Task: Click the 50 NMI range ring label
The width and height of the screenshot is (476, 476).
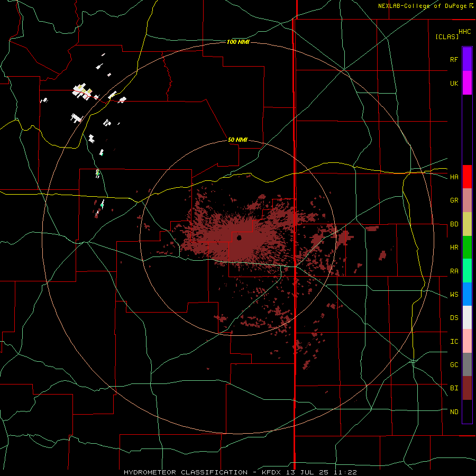Action: point(237,140)
